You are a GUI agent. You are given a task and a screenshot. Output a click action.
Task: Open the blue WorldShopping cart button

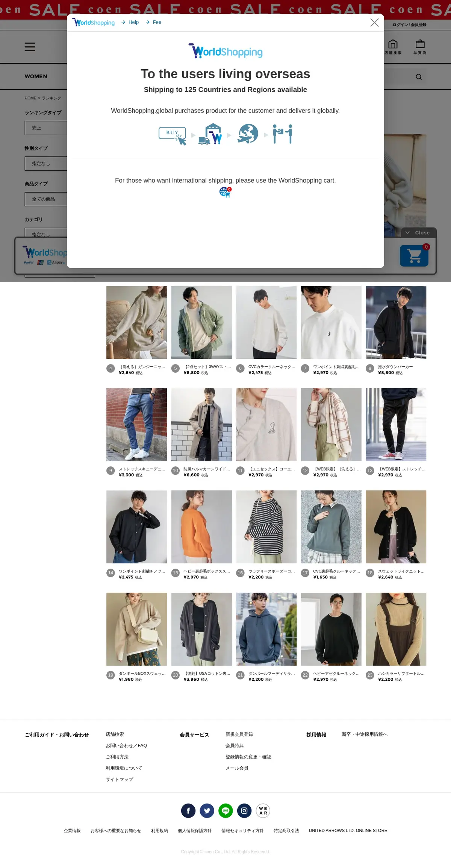(414, 256)
